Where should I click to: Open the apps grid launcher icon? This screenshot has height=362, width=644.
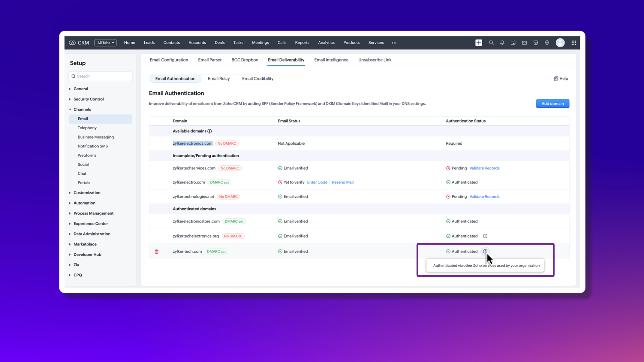click(574, 43)
